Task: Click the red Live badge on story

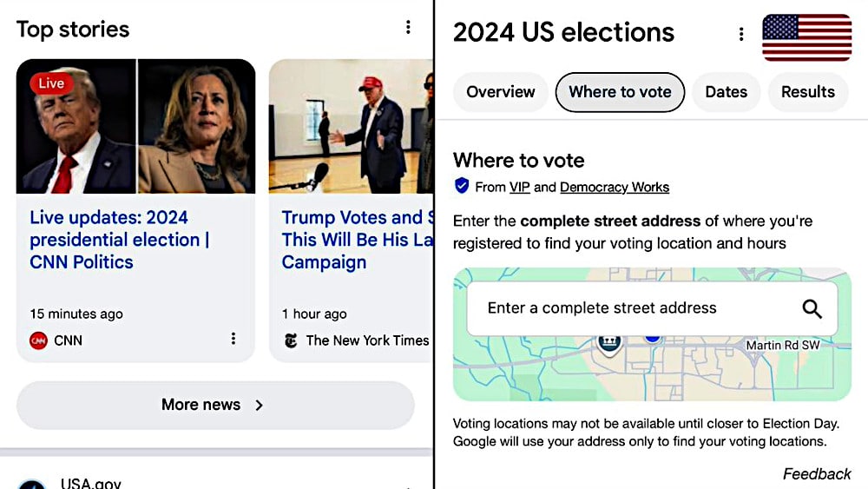Action: (51, 83)
